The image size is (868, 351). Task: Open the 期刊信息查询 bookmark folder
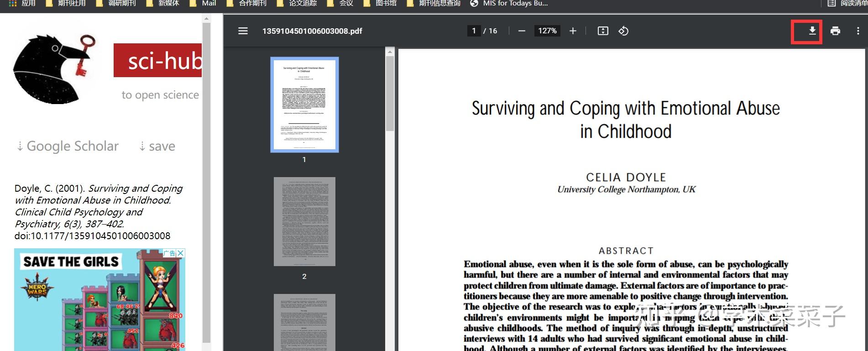(434, 3)
